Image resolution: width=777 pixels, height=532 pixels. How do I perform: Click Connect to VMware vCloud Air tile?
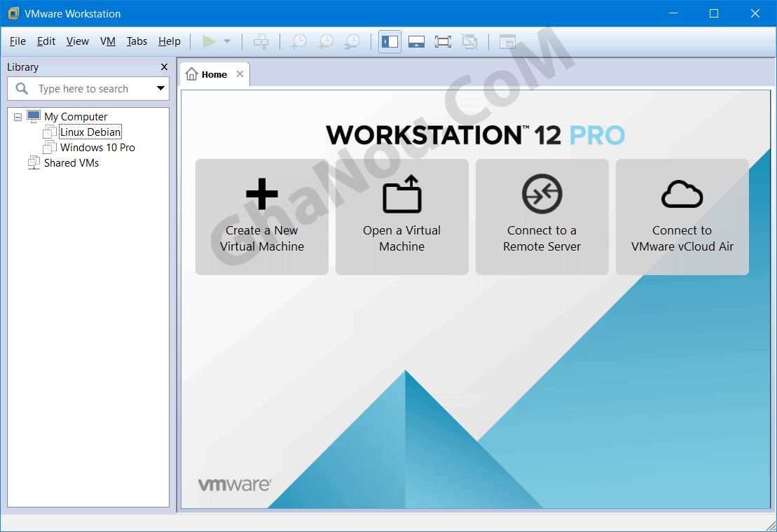(682, 217)
